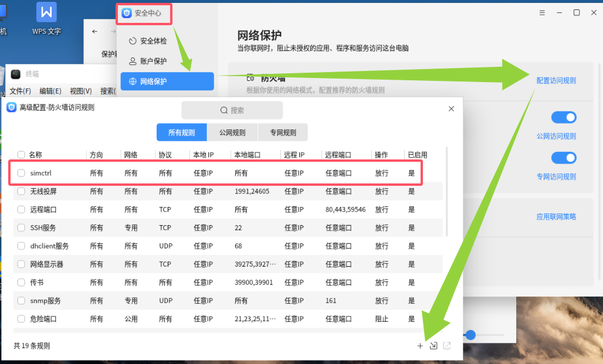Image resolution: width=603 pixels, height=364 pixels.
Task: Click the import rules icon
Action: (x=433, y=346)
